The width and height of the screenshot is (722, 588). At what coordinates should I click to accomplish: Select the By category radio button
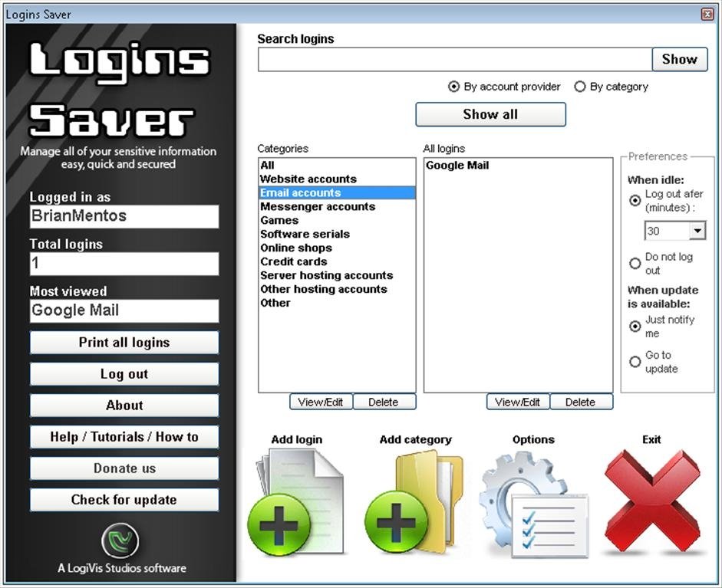point(580,87)
